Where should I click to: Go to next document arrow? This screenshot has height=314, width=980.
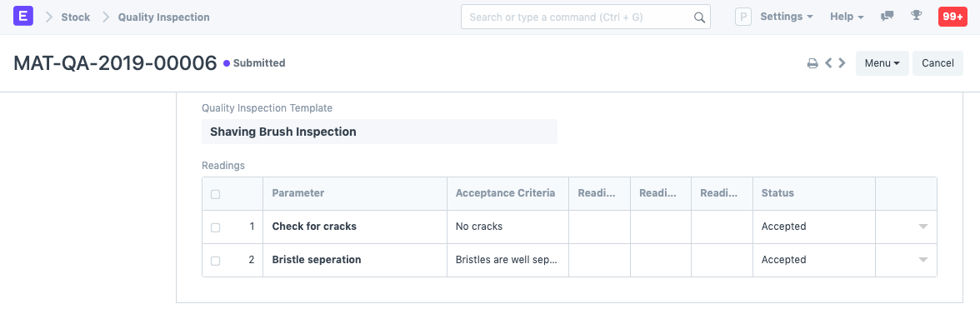(x=842, y=63)
